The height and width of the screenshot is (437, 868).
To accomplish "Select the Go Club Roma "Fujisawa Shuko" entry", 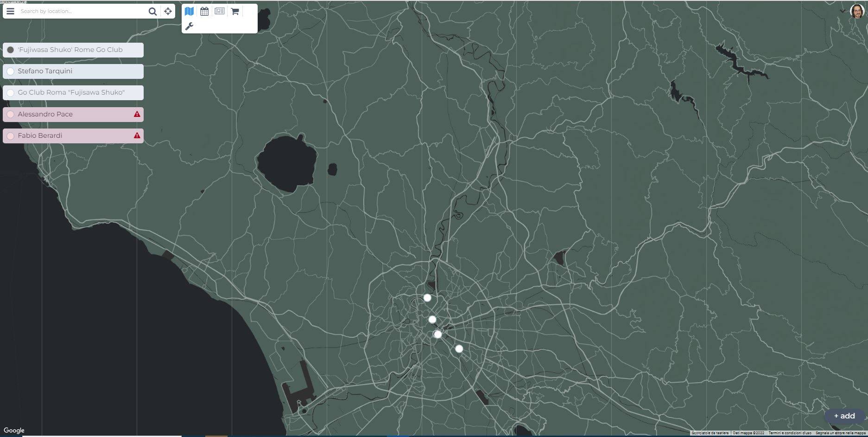I will tap(71, 92).
